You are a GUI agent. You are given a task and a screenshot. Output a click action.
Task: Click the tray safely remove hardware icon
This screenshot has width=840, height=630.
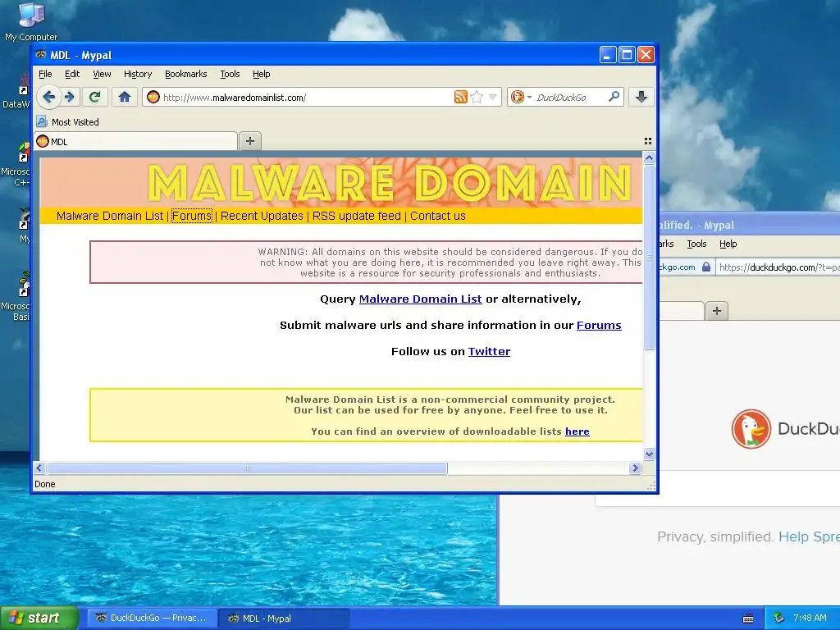pos(779,618)
